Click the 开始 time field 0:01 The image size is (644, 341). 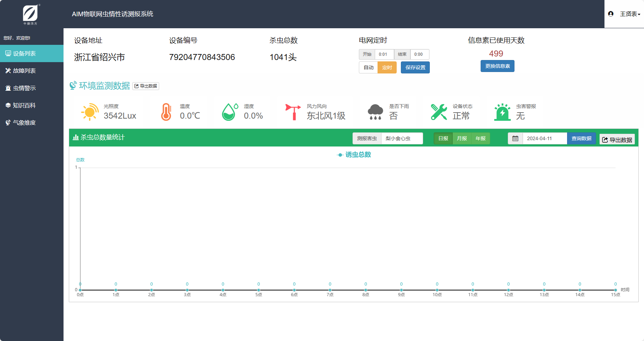click(x=384, y=54)
